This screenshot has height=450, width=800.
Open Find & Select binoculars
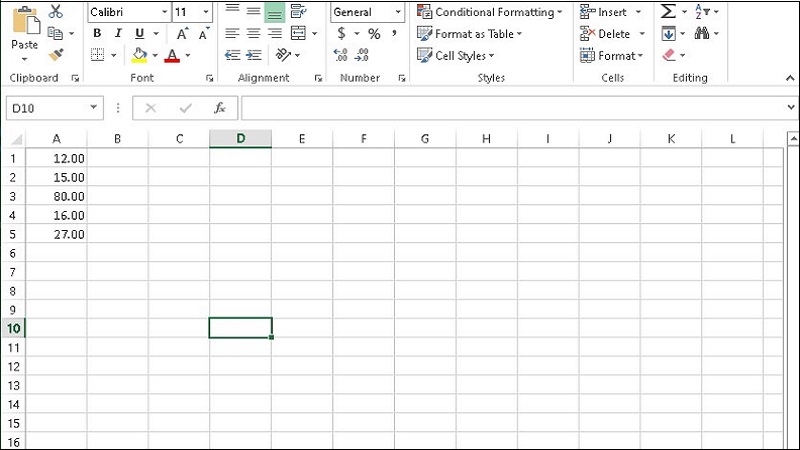click(x=702, y=33)
